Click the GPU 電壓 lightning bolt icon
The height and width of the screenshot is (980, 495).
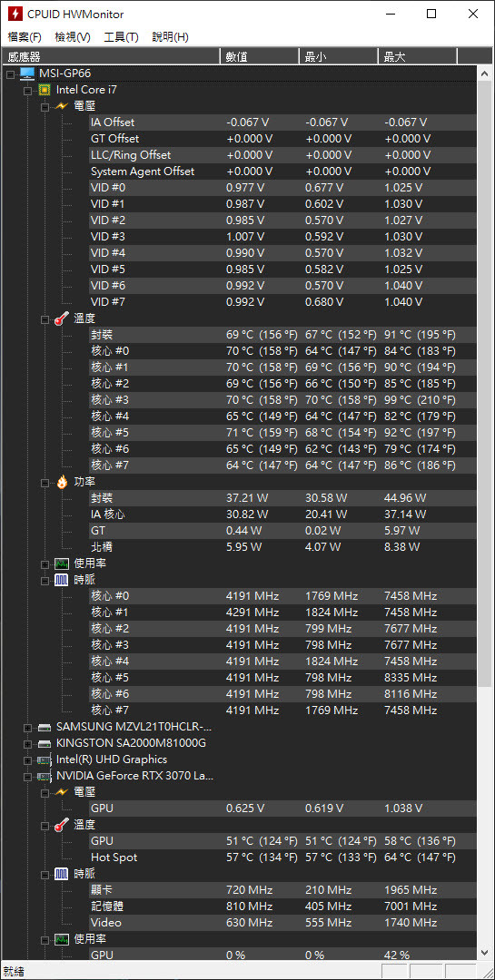62,792
